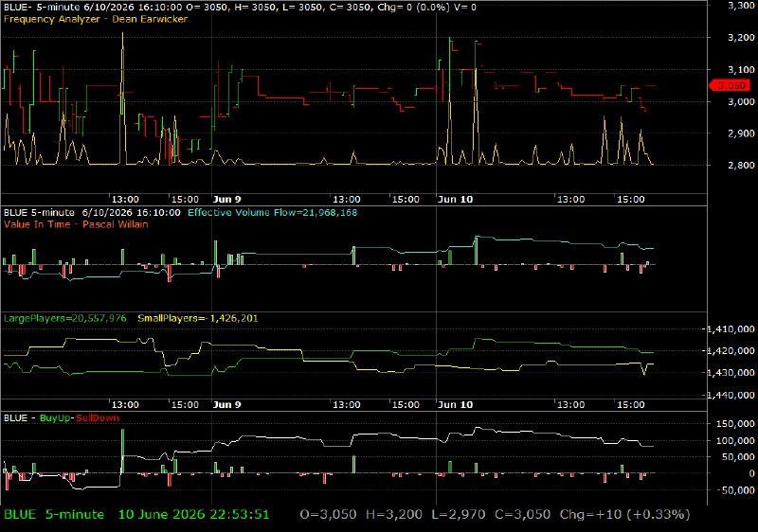Click 'BLUE 5-minute 6/10/2026 16:10:00' in second panel
Screen dimensions: 758x532
(92, 212)
